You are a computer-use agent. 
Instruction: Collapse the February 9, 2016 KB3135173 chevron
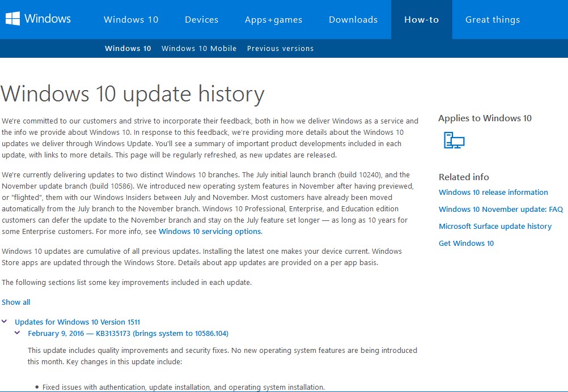[x=17, y=333]
